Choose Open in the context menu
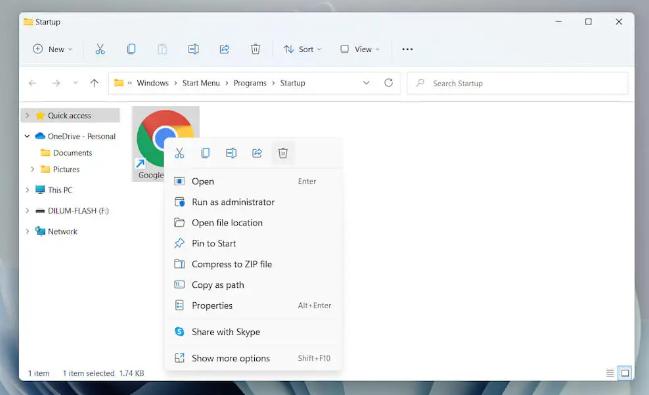Screen dimensions: 649x395 click(x=253, y=181)
